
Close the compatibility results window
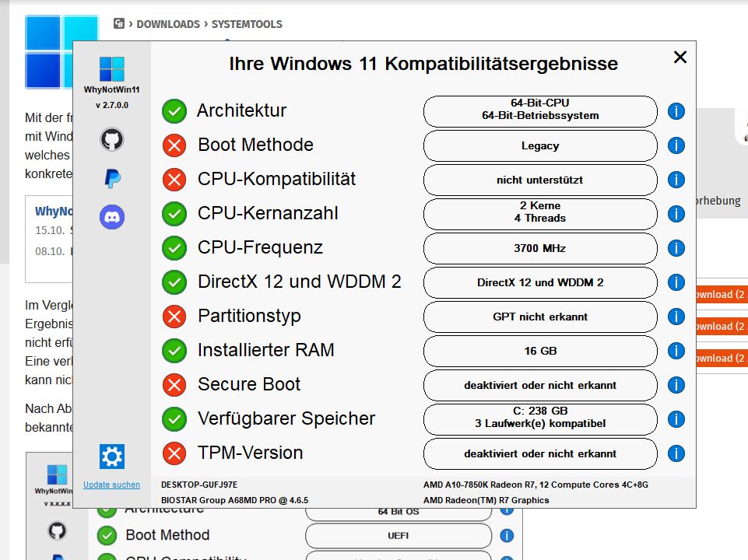[x=680, y=58]
